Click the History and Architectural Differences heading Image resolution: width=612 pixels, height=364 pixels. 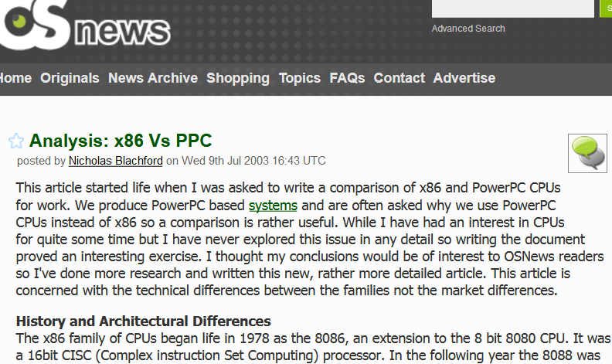point(143,321)
